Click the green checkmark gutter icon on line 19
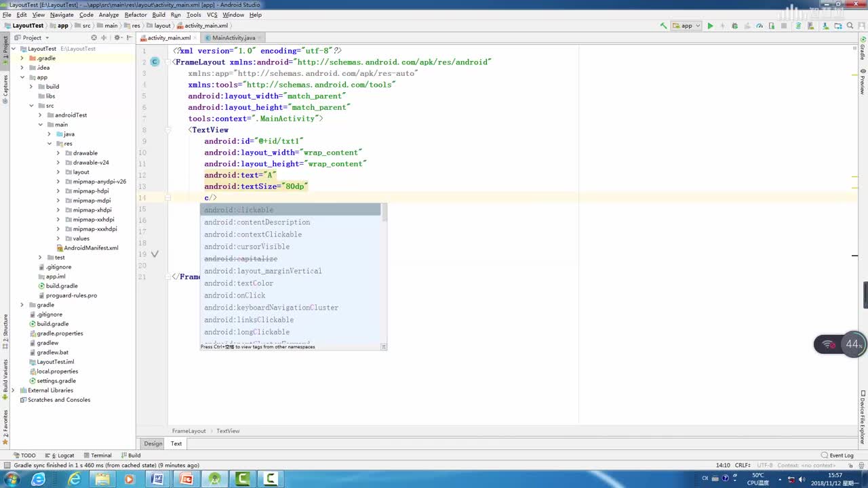The height and width of the screenshot is (488, 868). [x=155, y=254]
